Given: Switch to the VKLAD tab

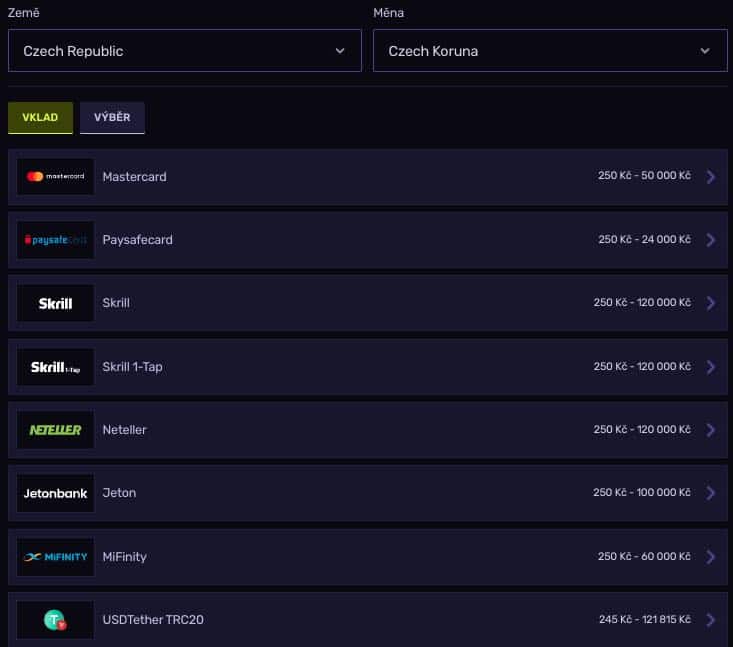Looking at the screenshot, I should click(x=40, y=117).
